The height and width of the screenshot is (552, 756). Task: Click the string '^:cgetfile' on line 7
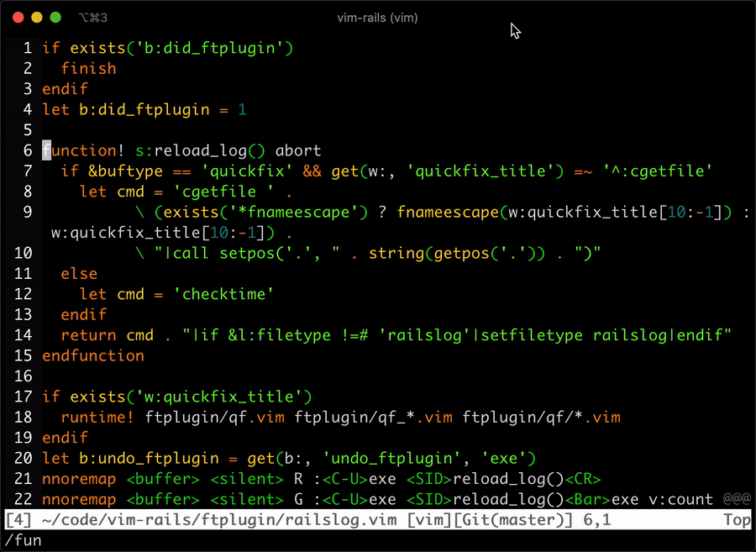658,171
